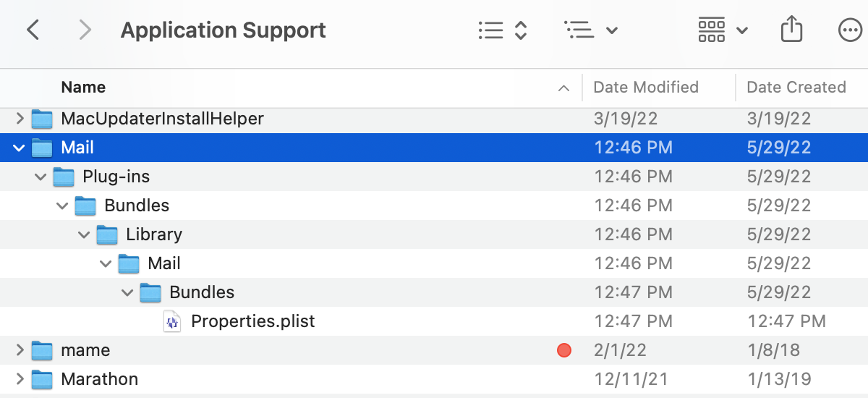Viewport: 868px width, 398px height.
Task: Click the Properties.plist file icon
Action: pos(172,321)
